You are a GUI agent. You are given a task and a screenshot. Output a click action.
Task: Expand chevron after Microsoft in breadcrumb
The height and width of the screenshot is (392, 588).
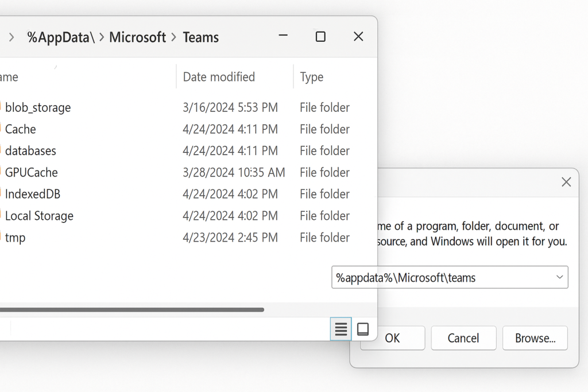pos(174,37)
